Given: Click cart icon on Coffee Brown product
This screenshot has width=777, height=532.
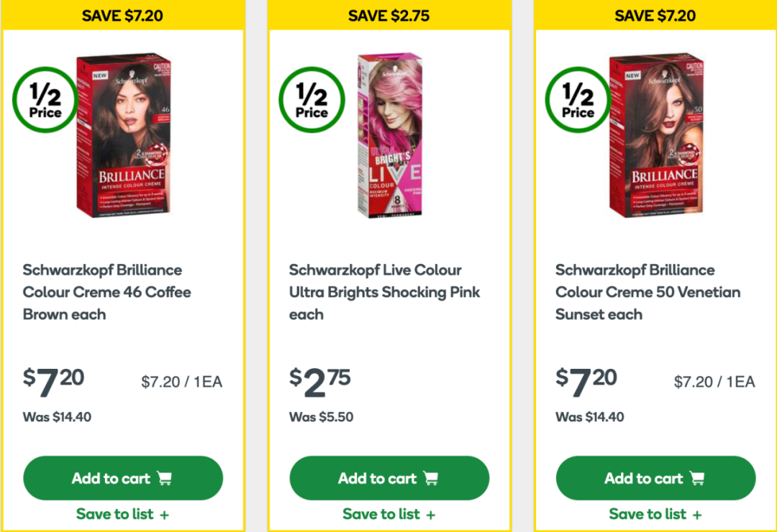Looking at the screenshot, I should [165, 478].
